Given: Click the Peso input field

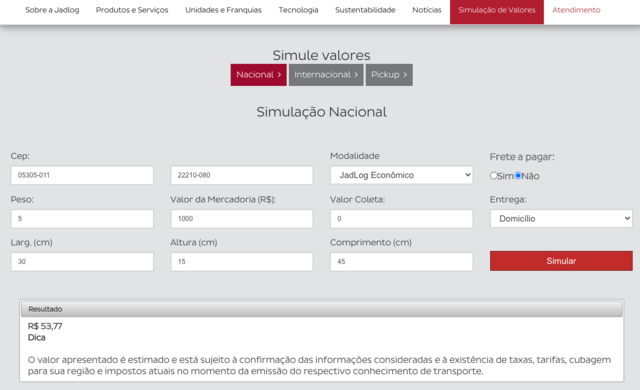Looking at the screenshot, I should (82, 219).
